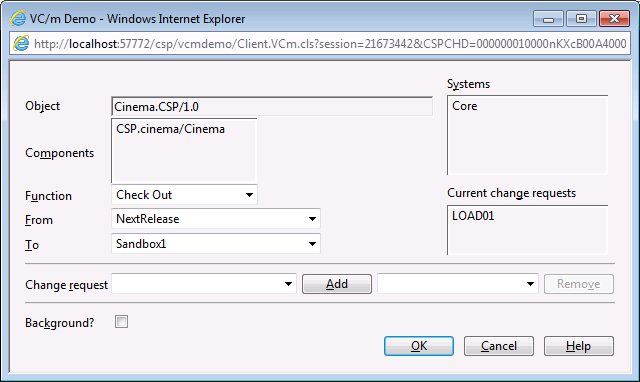Select CSP.cinema/Cinema in Components list

click(171, 129)
